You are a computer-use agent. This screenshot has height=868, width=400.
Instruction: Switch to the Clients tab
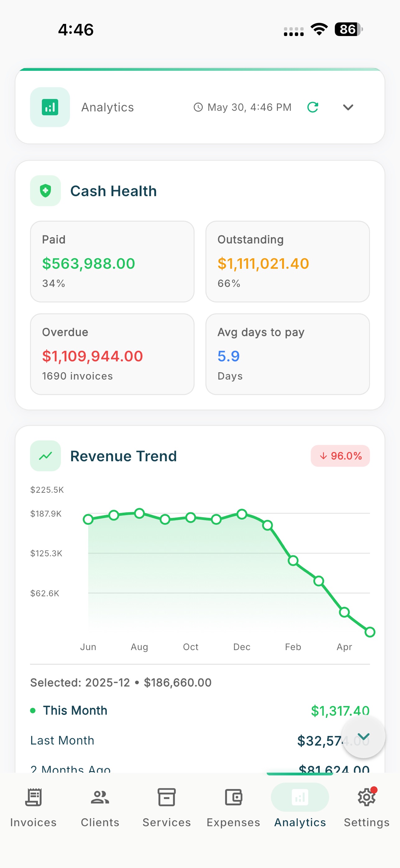coord(100,808)
